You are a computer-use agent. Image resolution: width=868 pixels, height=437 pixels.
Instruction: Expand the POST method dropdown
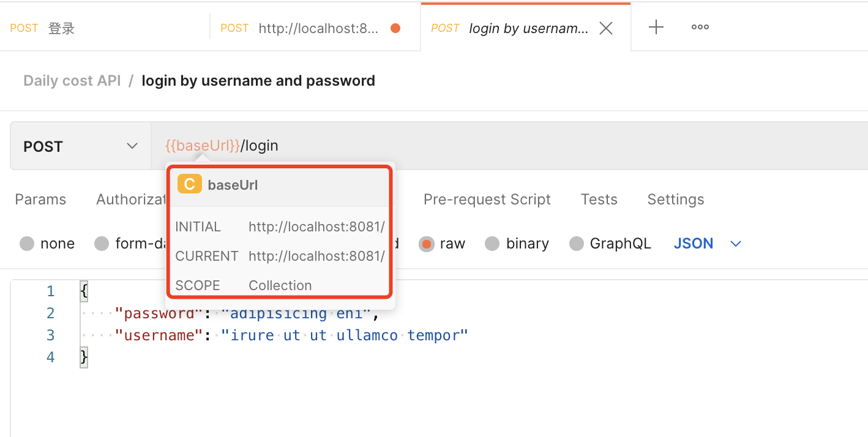(80, 146)
